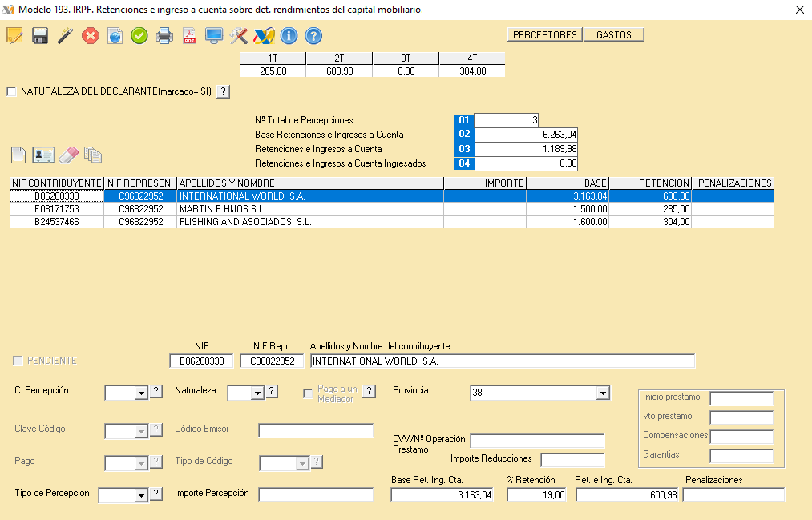Click the RETENCION column header
Image resolution: width=812 pixels, height=520 pixels.
click(650, 183)
